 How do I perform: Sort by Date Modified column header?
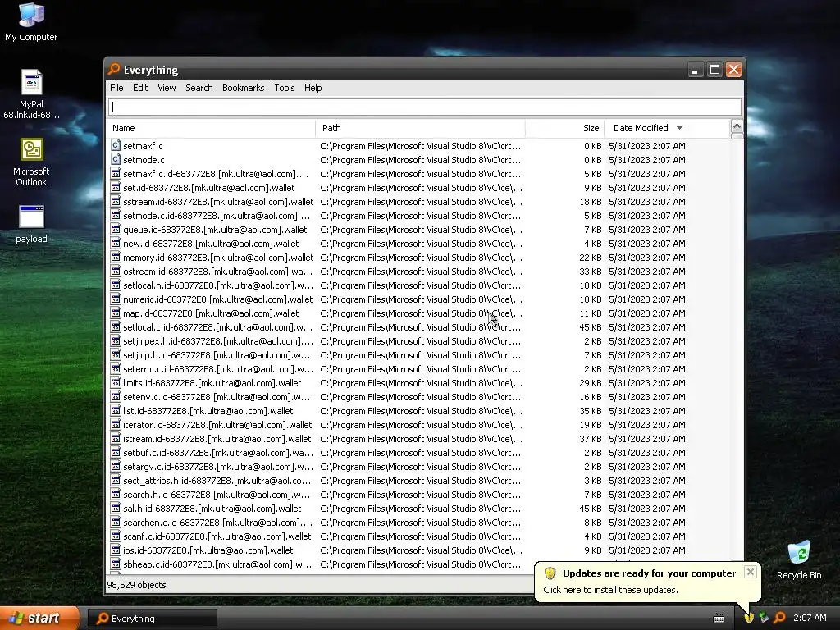[x=667, y=128]
